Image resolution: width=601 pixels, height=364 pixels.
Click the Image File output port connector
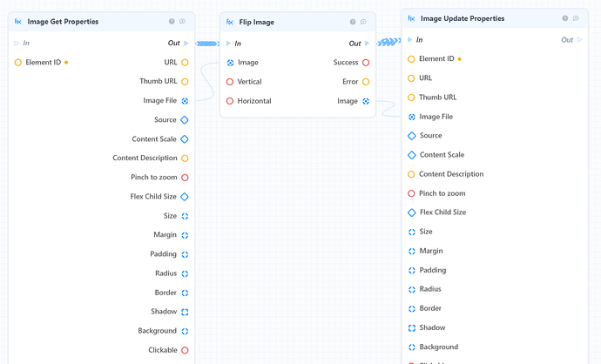(185, 101)
